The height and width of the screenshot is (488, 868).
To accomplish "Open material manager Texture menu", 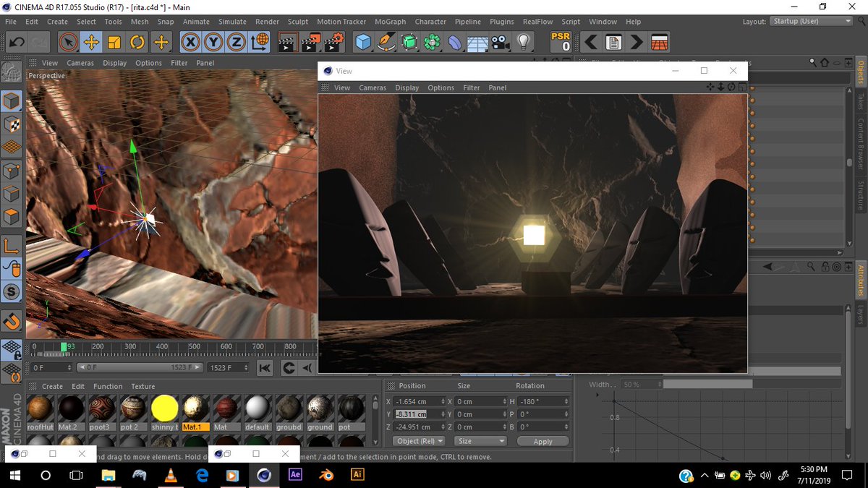I will click(x=142, y=386).
